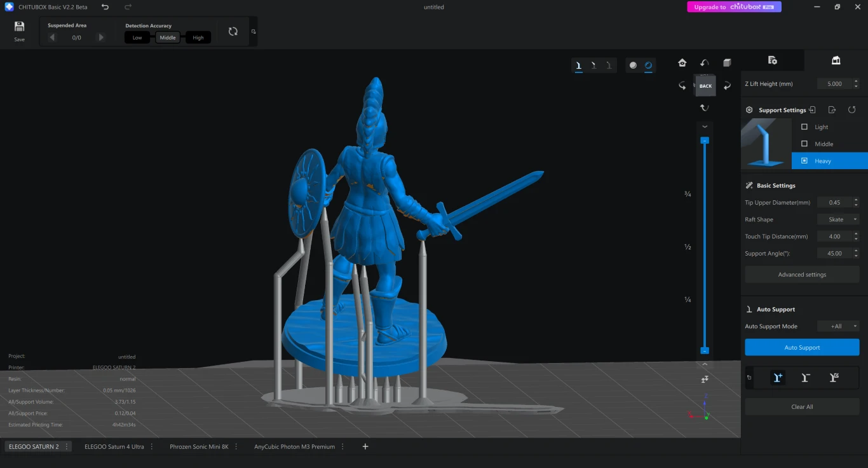Rotate view down with the arrow below the view cube
The height and width of the screenshot is (468, 868).
[705, 107]
